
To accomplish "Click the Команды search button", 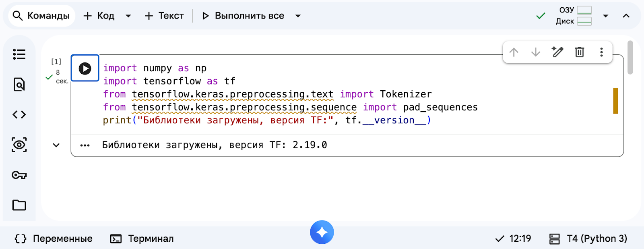I will pos(41,16).
